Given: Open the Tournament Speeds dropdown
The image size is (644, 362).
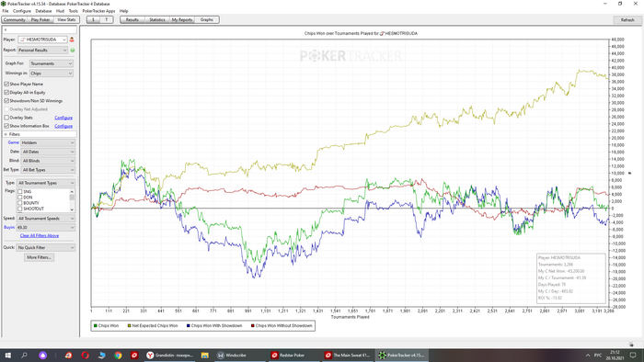Looking at the screenshot, I should point(46,219).
